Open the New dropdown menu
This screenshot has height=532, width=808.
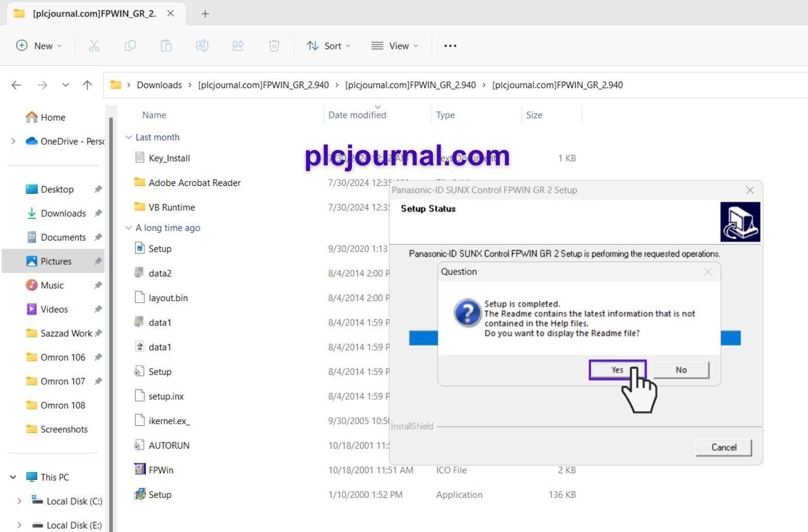coord(39,46)
